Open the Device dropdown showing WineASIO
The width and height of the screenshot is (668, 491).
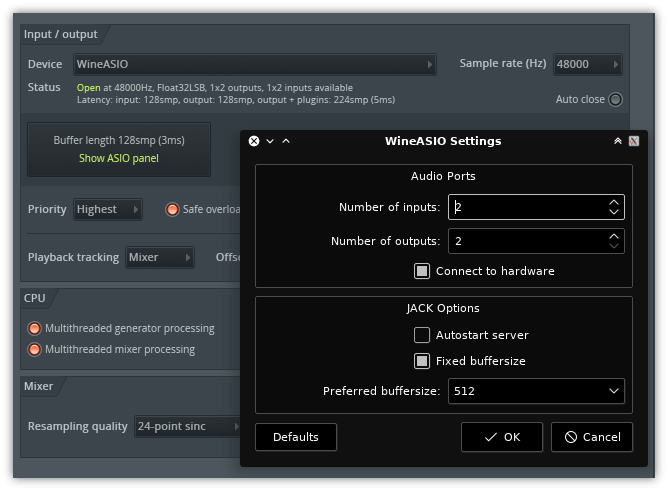coord(255,64)
